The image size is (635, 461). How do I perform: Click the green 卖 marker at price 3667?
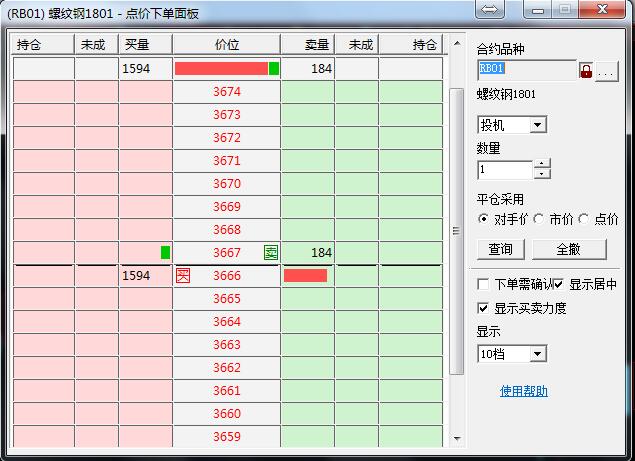coord(271,252)
